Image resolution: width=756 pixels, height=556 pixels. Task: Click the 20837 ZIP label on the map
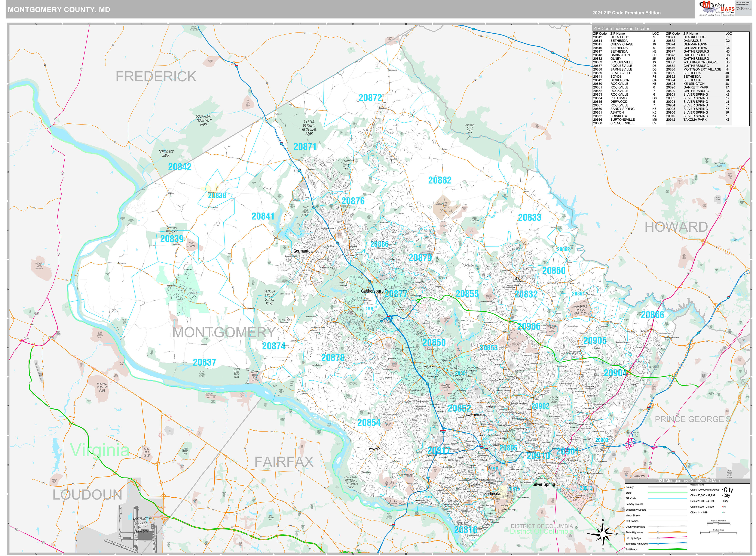204,362
